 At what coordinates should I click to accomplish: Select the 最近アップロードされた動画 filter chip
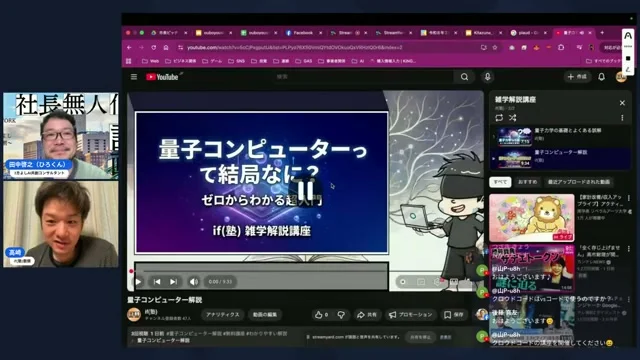[x=579, y=182]
